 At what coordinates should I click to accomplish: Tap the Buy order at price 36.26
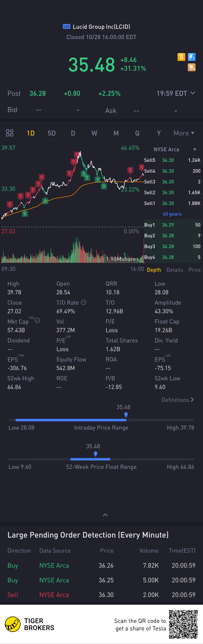101,565
